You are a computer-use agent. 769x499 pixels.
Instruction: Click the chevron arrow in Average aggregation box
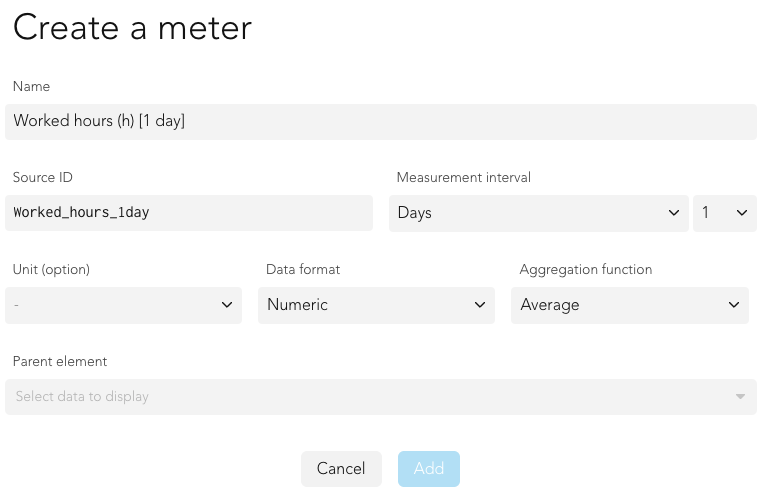(734, 305)
